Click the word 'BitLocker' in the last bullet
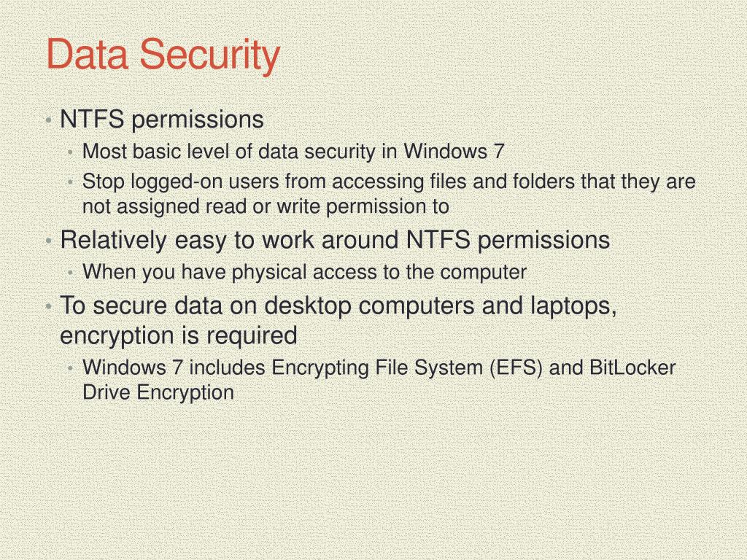The image size is (747, 560). click(632, 367)
